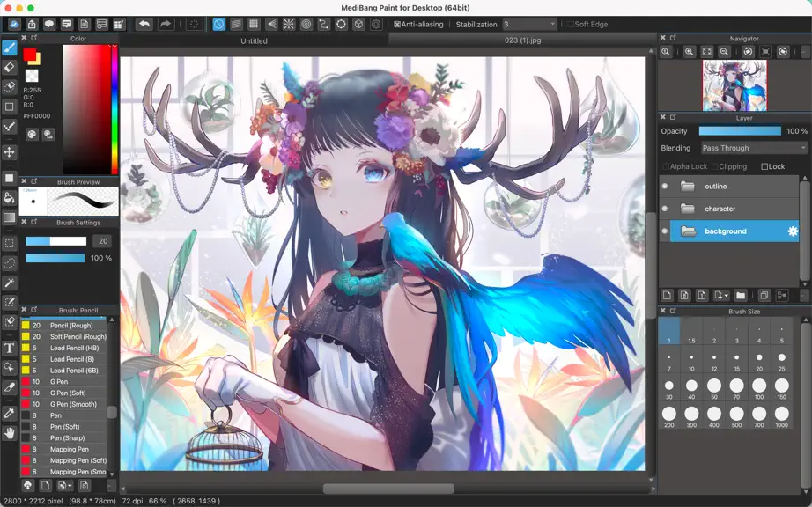Click the Undo arrow in top toolbar
Screen dimensions: 812x507
[144, 24]
